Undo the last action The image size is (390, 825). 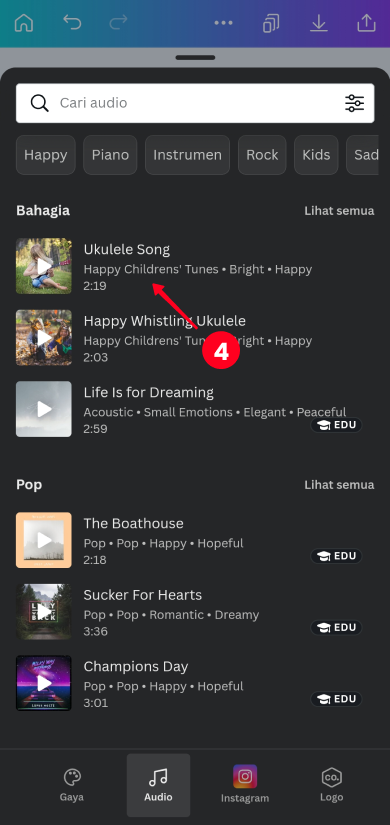click(72, 23)
